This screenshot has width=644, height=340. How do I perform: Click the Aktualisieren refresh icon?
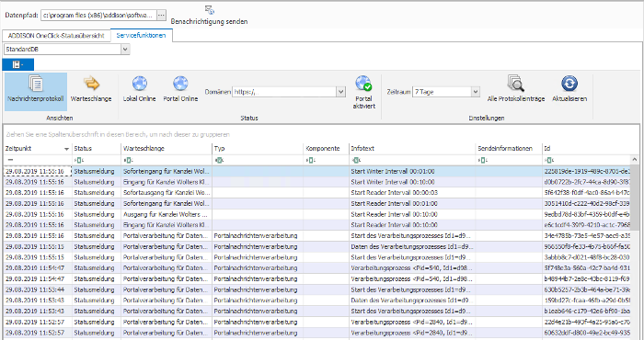tap(569, 84)
